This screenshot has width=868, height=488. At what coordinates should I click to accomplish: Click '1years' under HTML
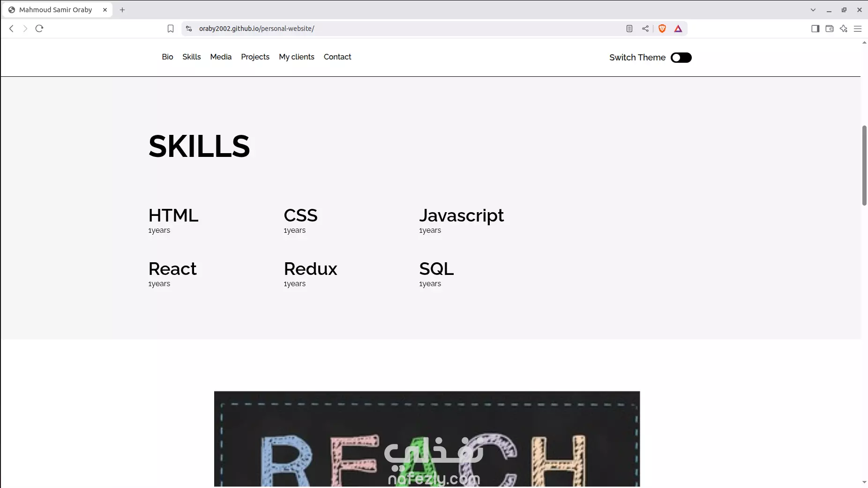(x=159, y=230)
